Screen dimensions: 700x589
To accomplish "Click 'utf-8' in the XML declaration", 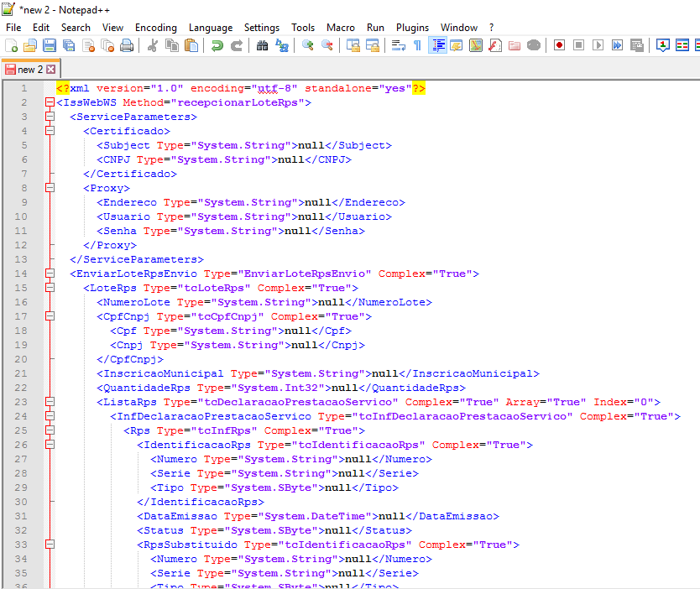I will tap(274, 88).
